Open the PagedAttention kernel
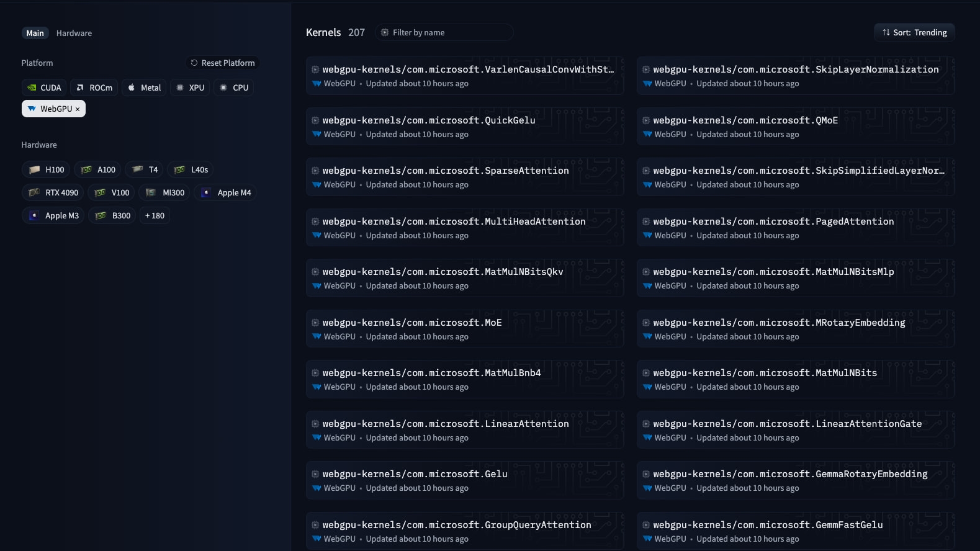Screen dimensions: 980x551 796,228
